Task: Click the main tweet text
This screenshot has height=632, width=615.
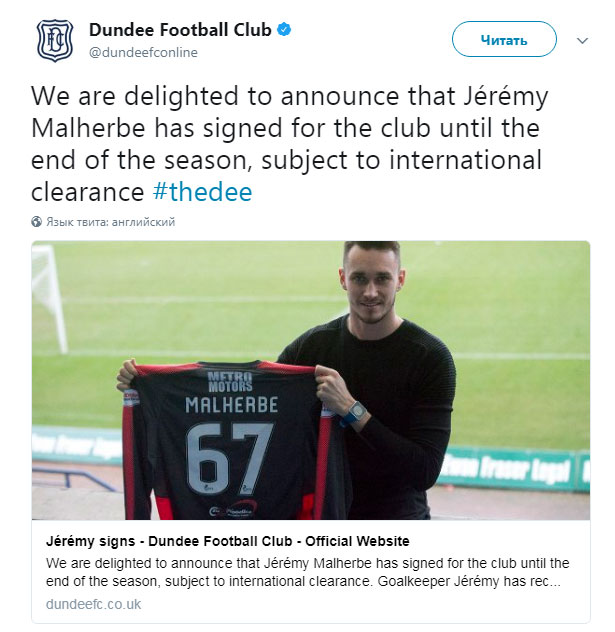Action: (x=289, y=143)
